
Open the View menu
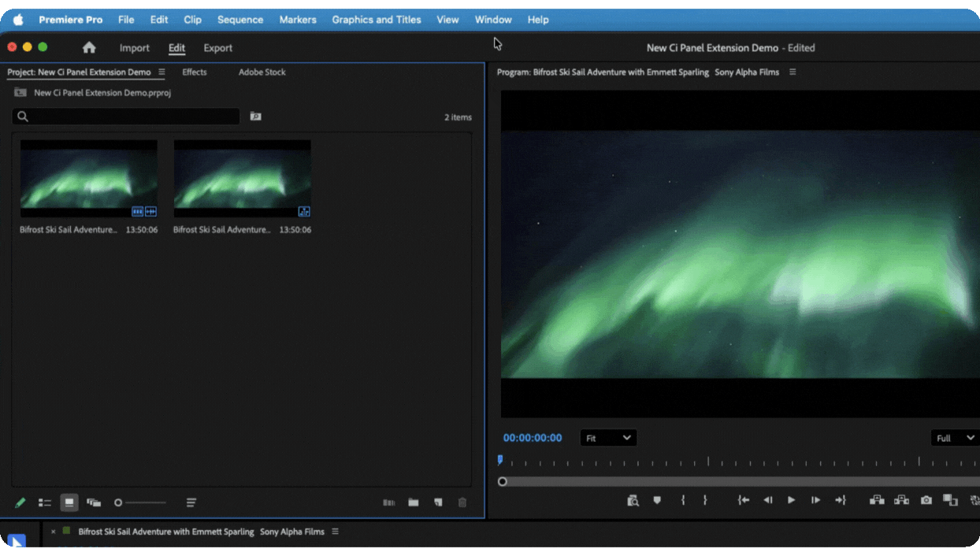(x=447, y=20)
